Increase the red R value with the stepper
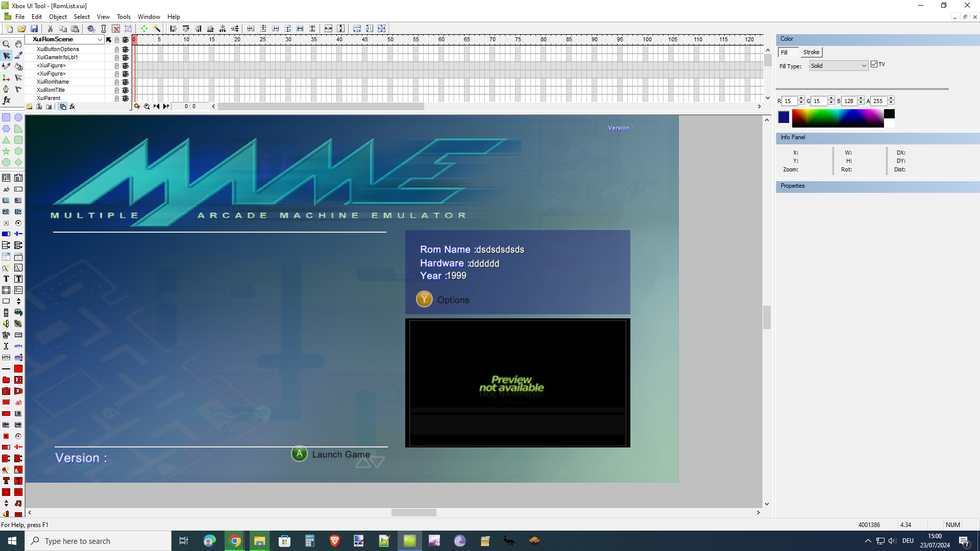Image resolution: width=980 pixels, height=551 pixels. pyautogui.click(x=801, y=98)
